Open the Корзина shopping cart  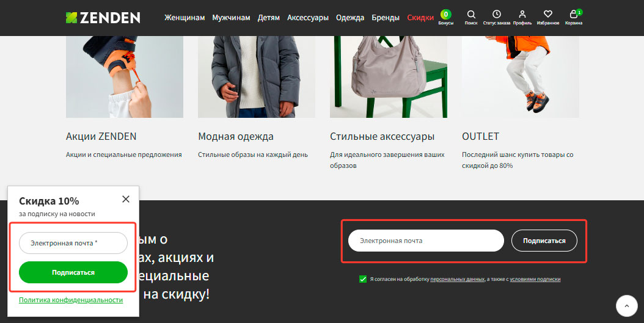(x=574, y=18)
